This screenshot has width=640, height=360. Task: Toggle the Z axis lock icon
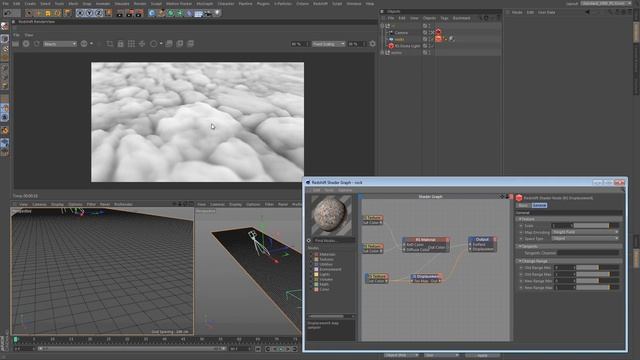click(x=99, y=13)
